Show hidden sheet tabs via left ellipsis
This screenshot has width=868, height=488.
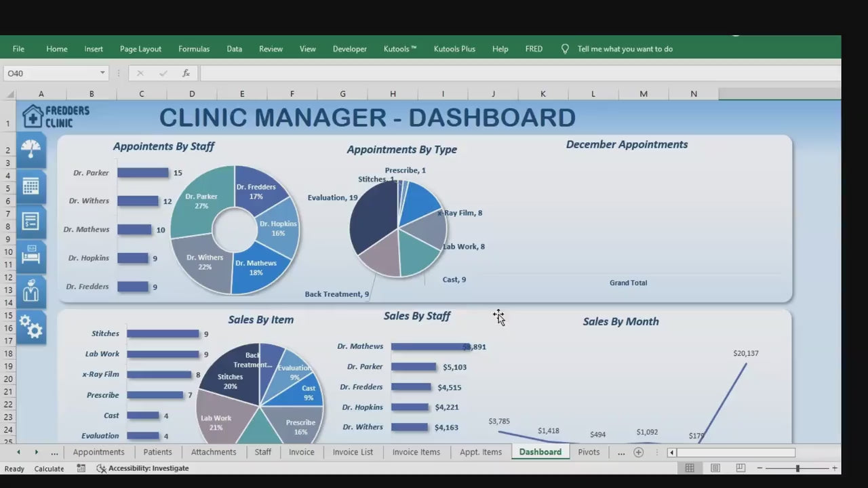click(54, 452)
